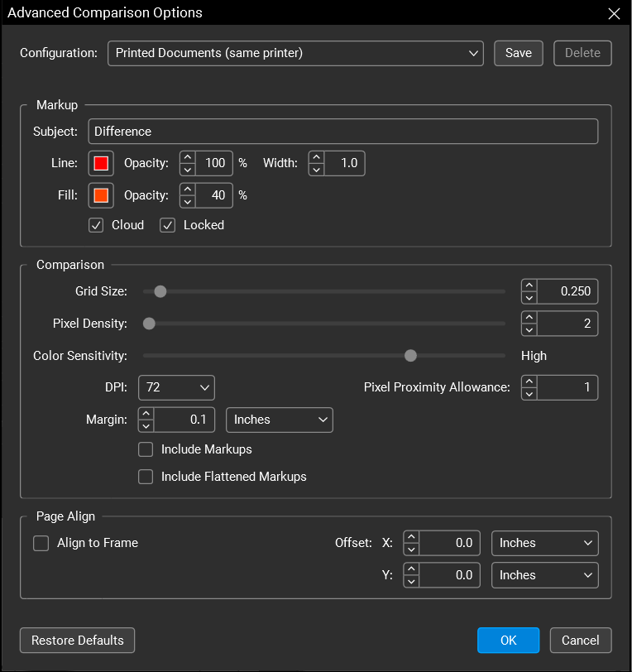Toggle the Locked checkbox
This screenshot has height=672, width=632.
click(168, 225)
